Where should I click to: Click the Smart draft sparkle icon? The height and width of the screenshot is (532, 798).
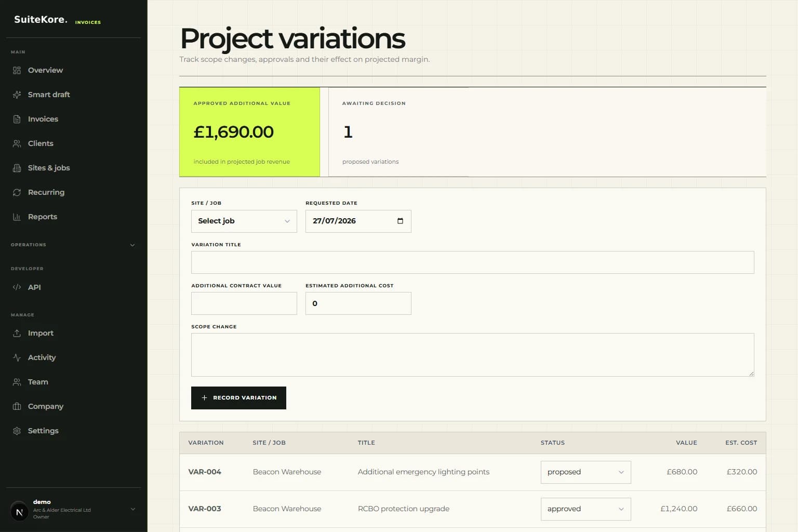pos(17,95)
